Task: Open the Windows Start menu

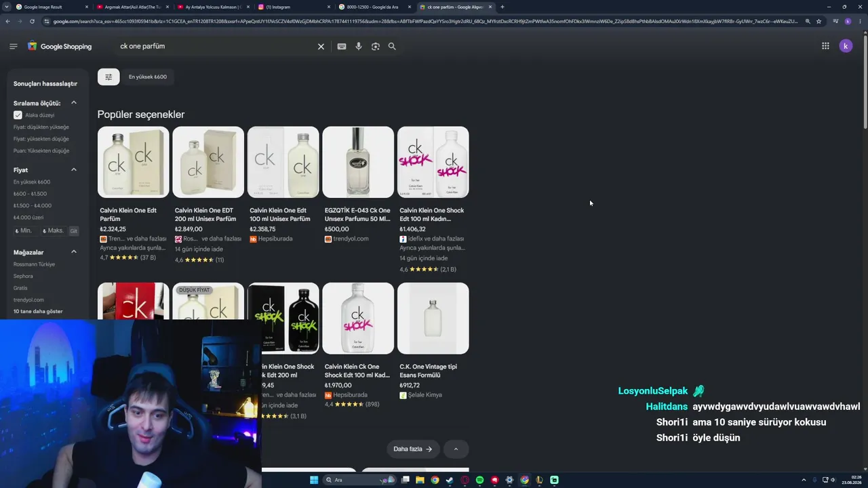Action: pos(314,480)
